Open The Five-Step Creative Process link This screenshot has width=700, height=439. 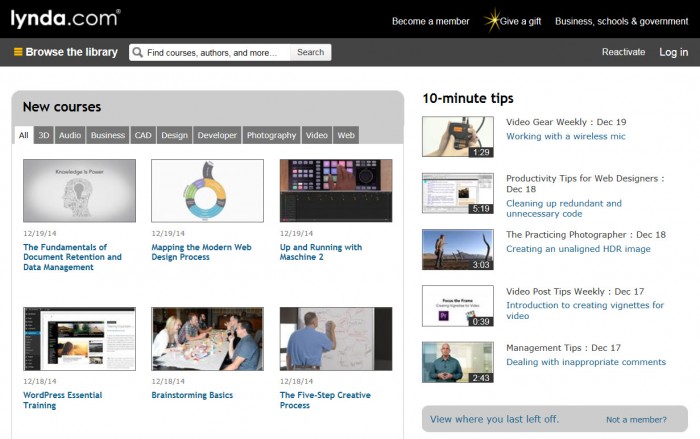click(x=325, y=400)
